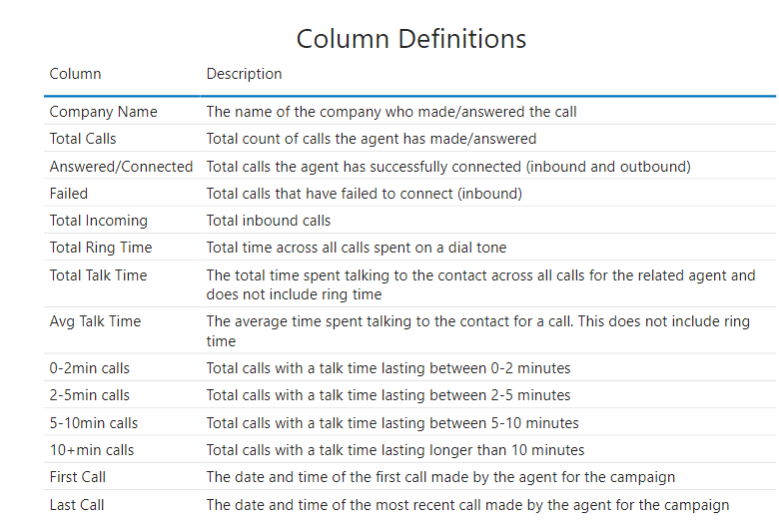Click the dial tone description text
779x532 pixels.
tap(357, 248)
